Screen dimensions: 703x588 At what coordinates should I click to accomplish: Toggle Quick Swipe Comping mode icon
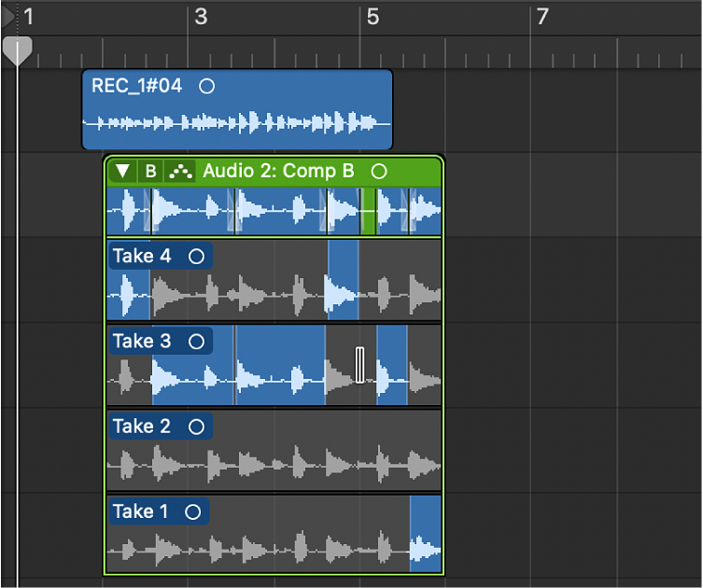click(180, 171)
